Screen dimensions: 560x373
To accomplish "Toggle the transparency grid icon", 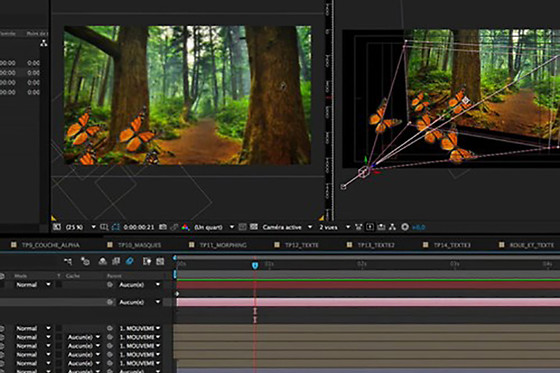I will coord(254,227).
